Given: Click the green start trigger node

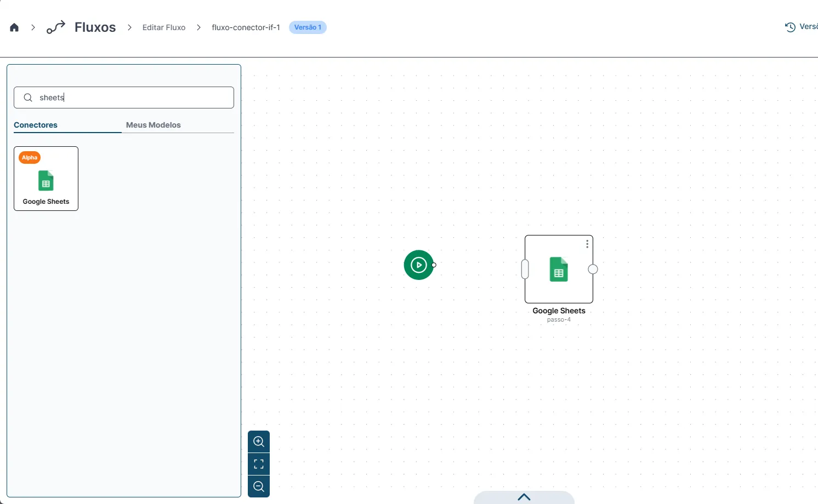Looking at the screenshot, I should pos(418,265).
